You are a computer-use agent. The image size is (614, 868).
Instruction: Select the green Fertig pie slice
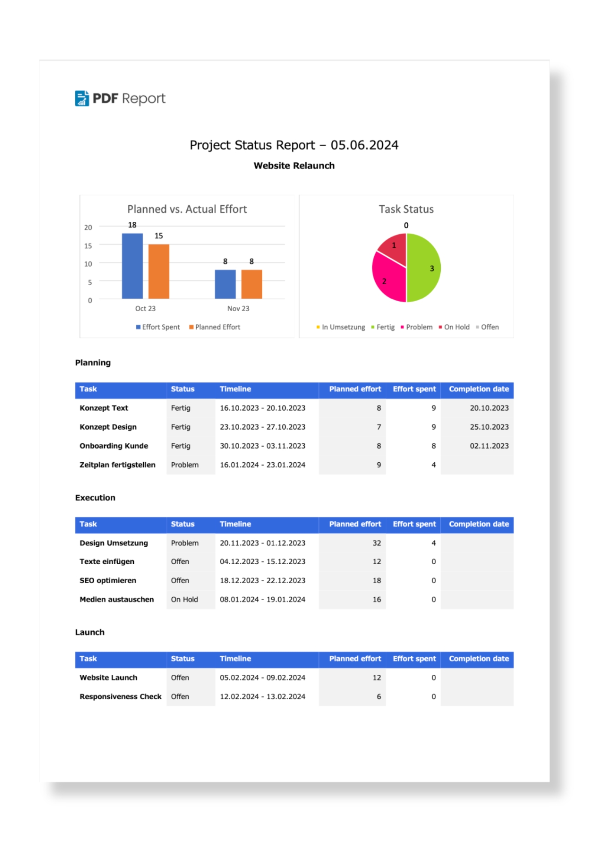[423, 268]
